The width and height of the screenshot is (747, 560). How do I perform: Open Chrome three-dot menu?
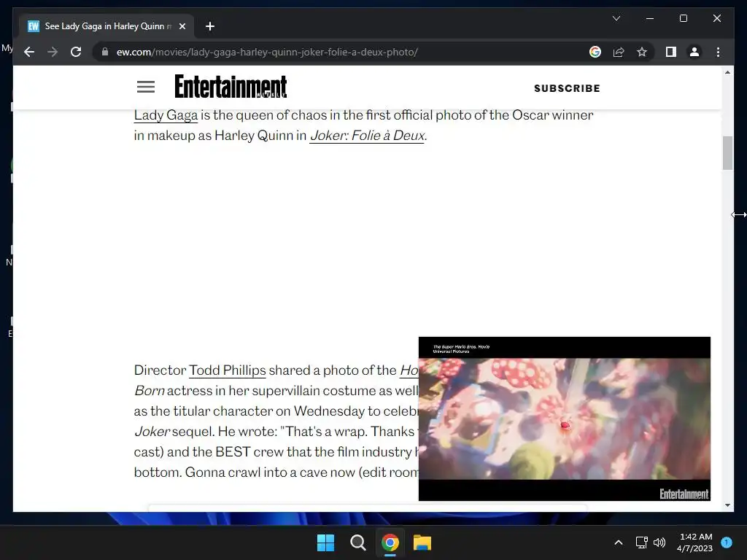coord(718,52)
